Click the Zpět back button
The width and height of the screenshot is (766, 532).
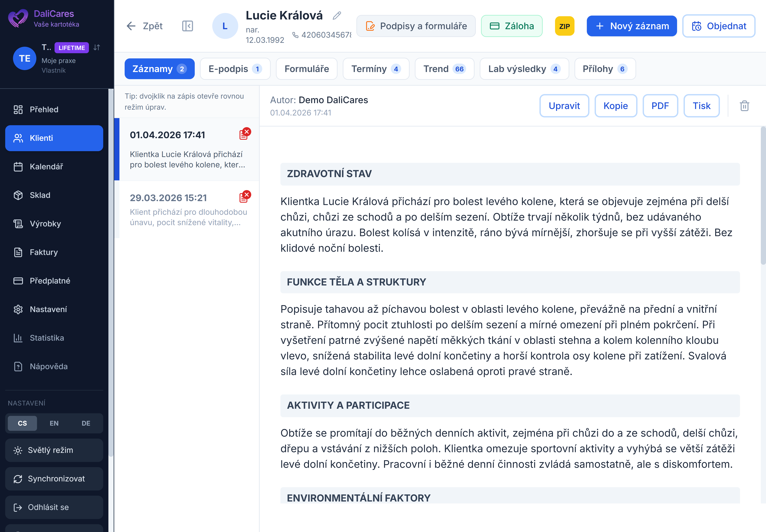tap(144, 26)
